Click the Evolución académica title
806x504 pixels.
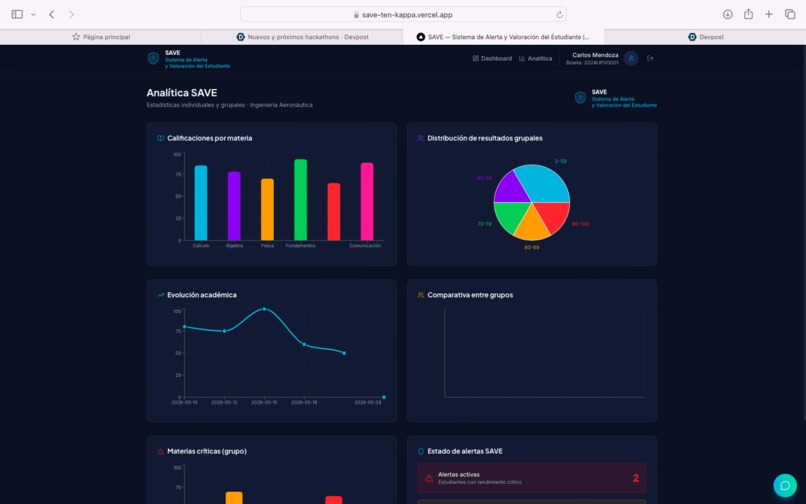(x=202, y=295)
